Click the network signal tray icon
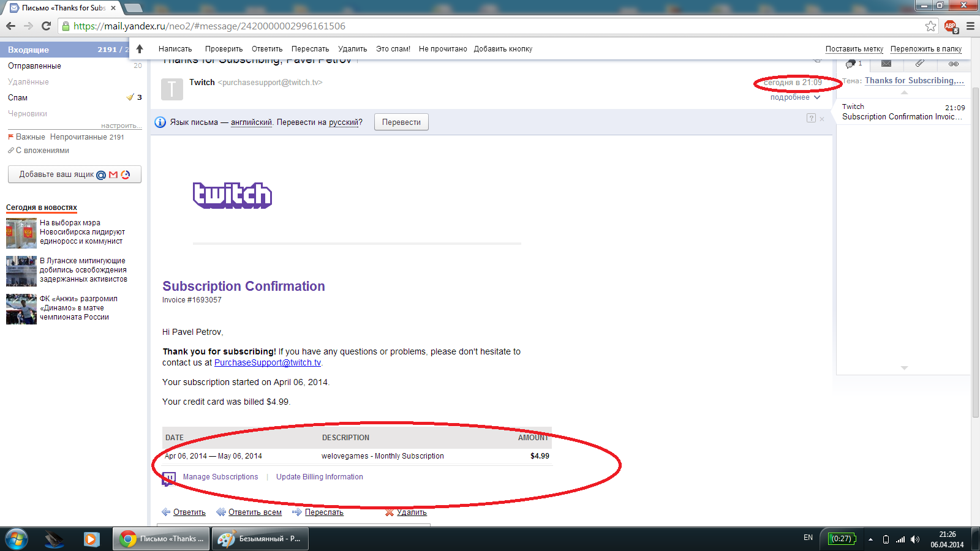Viewport: 980px width, 551px height. click(900, 539)
